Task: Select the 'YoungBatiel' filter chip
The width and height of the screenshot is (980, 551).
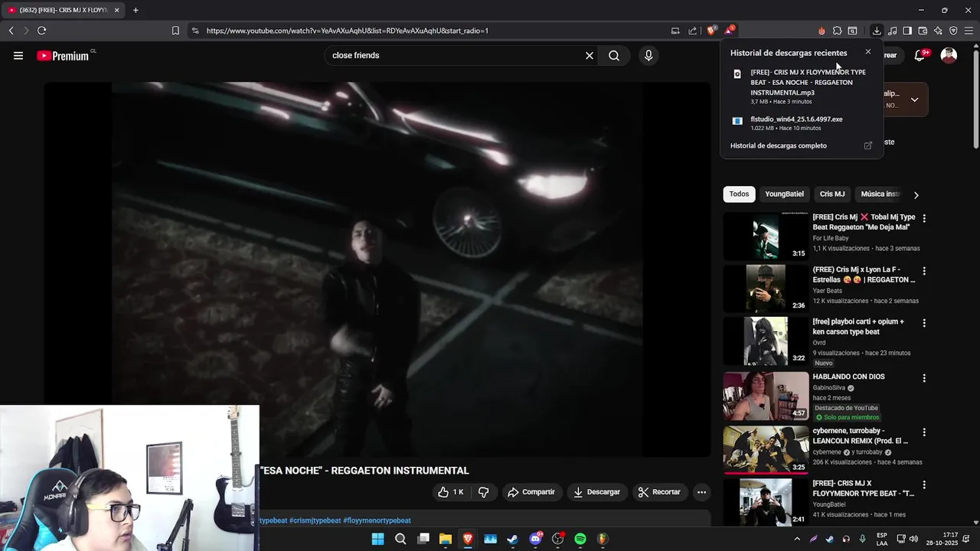Action: (784, 194)
